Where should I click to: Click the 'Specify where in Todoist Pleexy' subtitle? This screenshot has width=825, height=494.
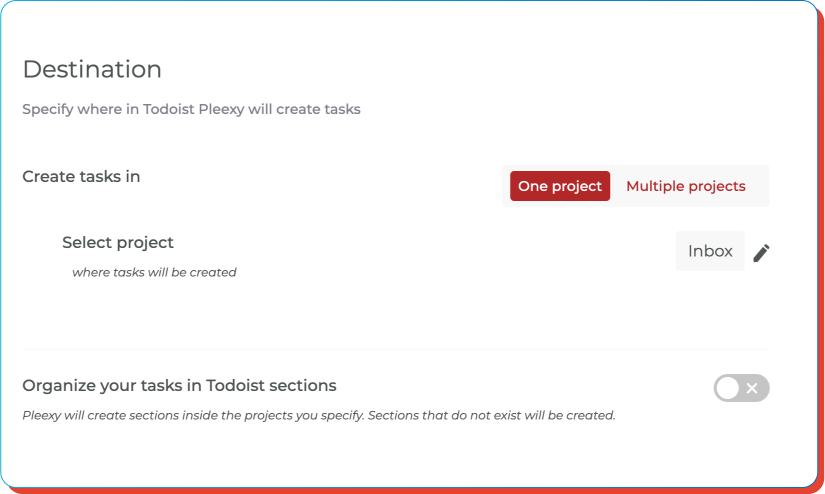[192, 109]
